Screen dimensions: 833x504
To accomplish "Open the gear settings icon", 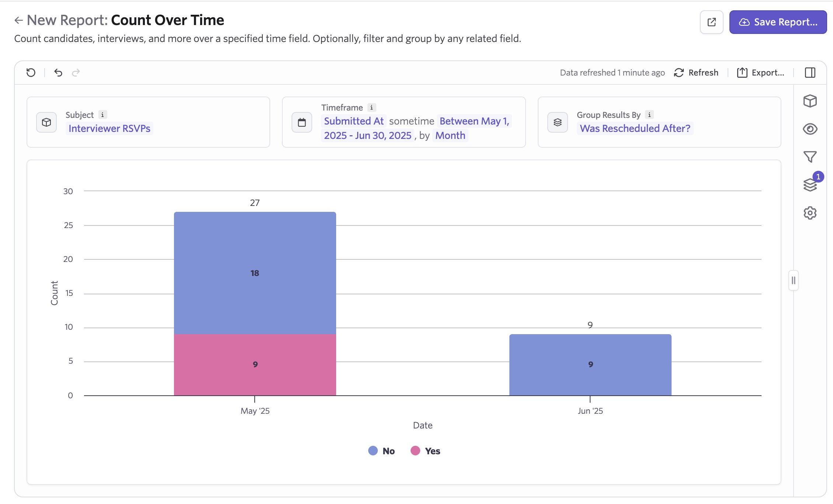I will (x=810, y=213).
